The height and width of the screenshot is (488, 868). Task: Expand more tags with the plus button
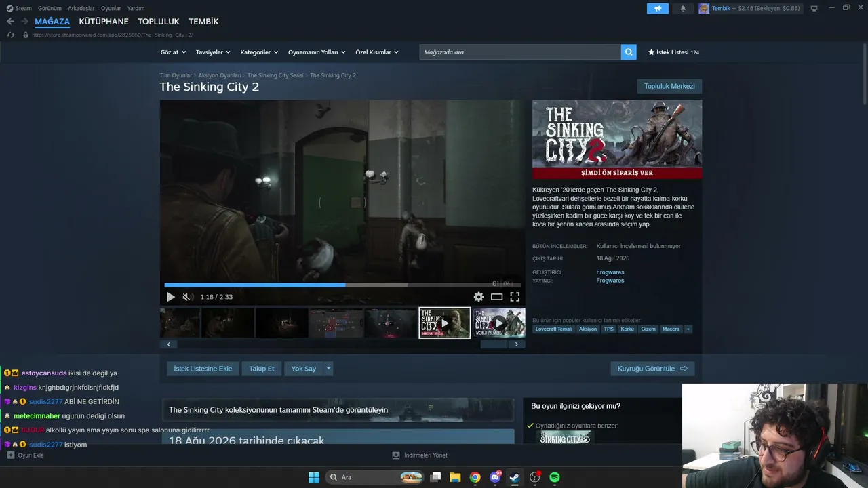688,329
